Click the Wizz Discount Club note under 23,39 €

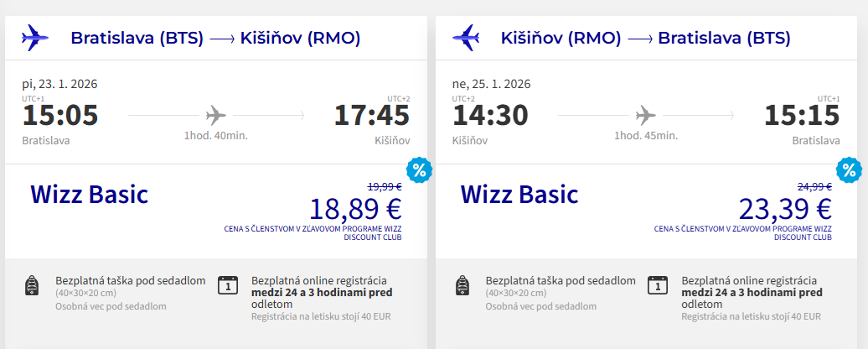[743, 232]
